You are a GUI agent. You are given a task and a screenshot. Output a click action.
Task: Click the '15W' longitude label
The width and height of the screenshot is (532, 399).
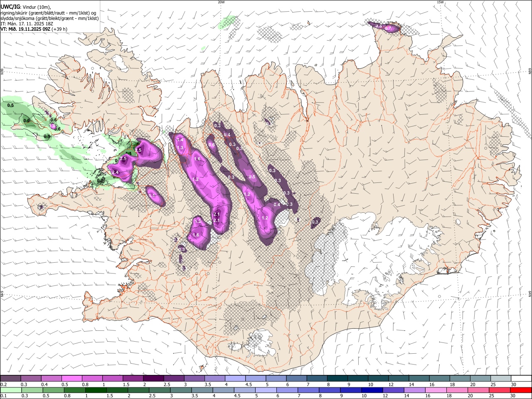click(x=440, y=2)
